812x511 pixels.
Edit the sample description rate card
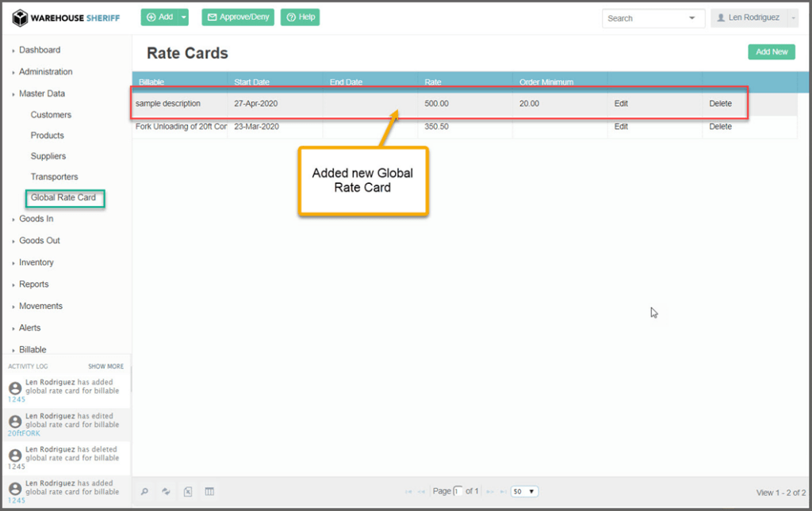[621, 104]
